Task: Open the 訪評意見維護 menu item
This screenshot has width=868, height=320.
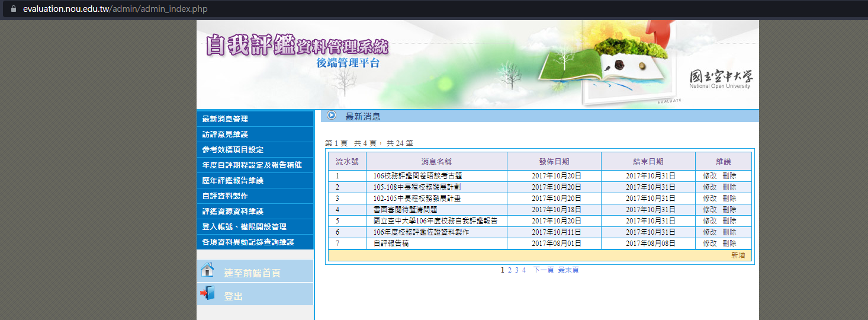Action: click(255, 135)
